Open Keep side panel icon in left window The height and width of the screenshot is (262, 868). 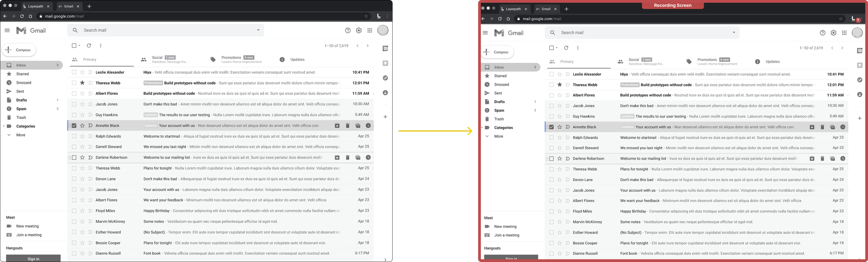coord(385,63)
